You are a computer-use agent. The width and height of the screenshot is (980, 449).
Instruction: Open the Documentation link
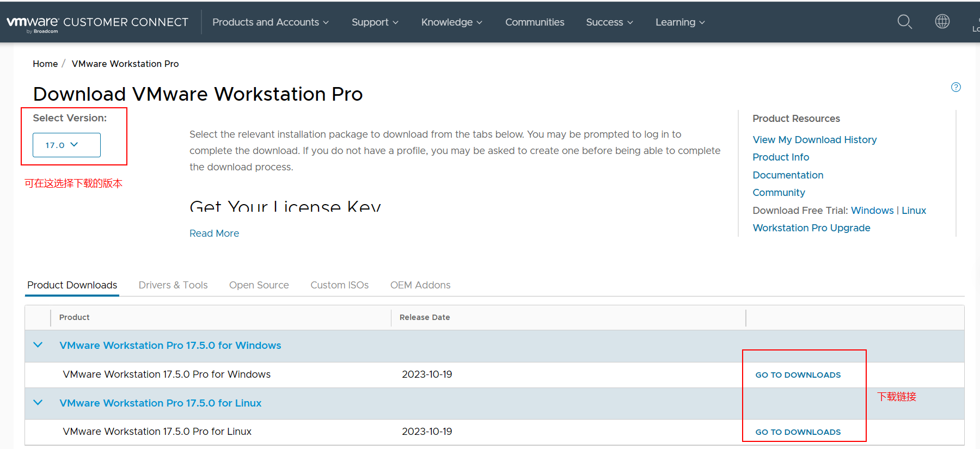(788, 175)
